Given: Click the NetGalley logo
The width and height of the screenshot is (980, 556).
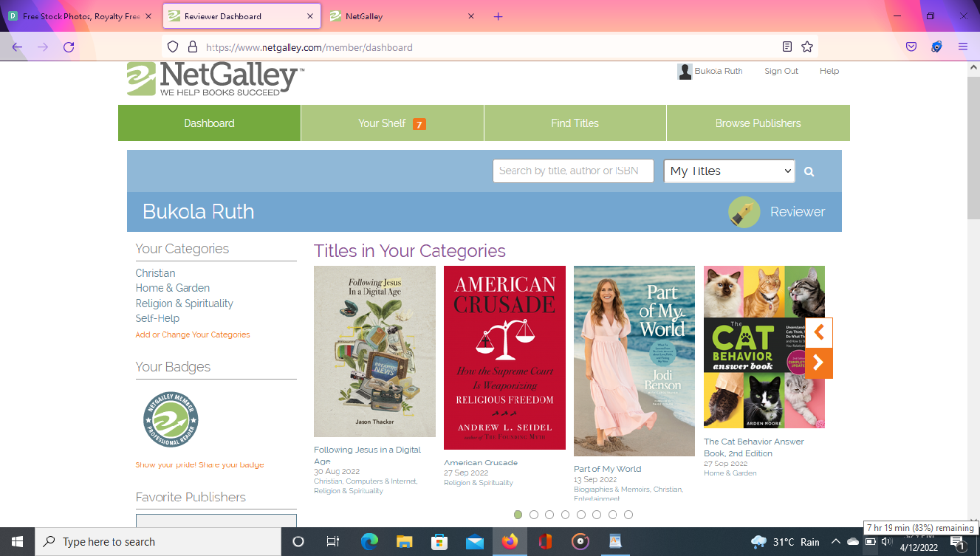Looking at the screenshot, I should point(215,79).
